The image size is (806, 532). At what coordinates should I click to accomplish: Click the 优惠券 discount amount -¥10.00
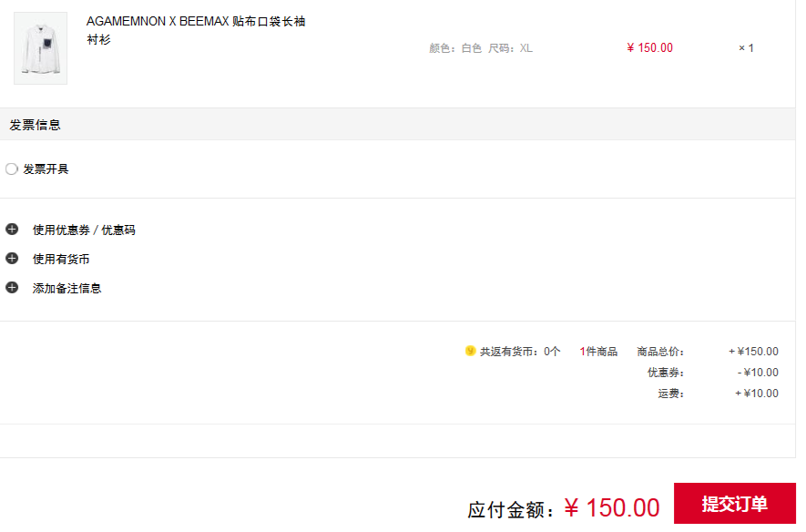(758, 373)
